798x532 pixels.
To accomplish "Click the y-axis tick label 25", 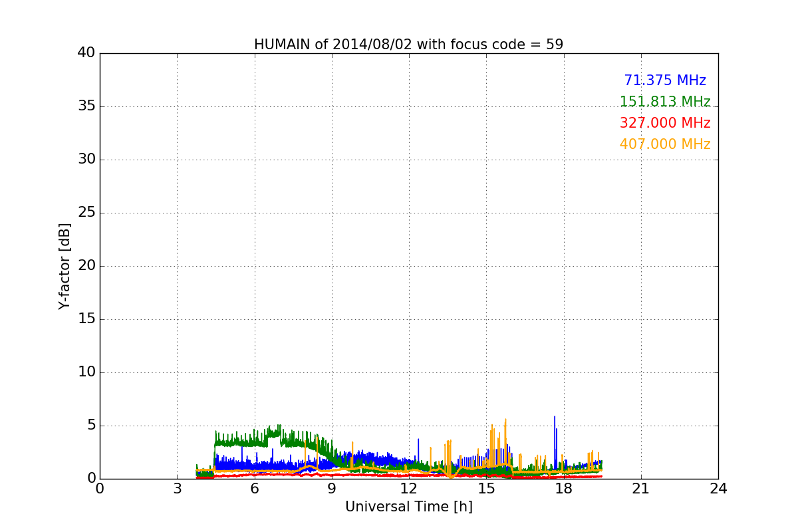I will point(86,213).
